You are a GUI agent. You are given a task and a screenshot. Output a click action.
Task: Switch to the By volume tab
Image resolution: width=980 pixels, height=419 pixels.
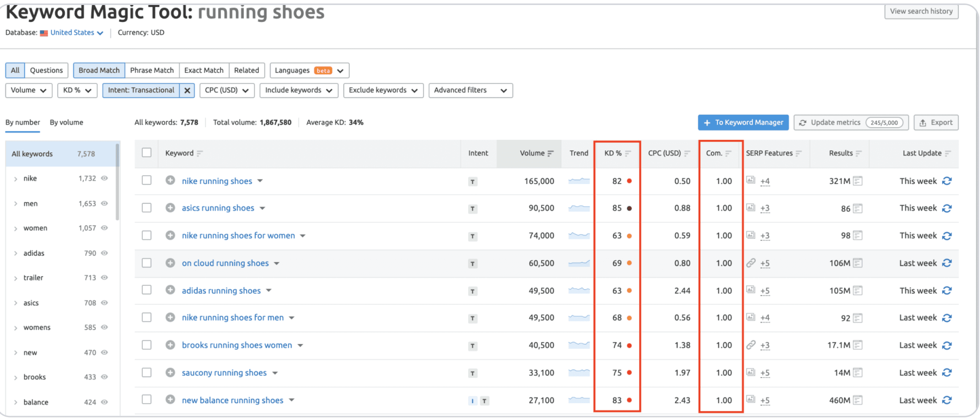[66, 122]
